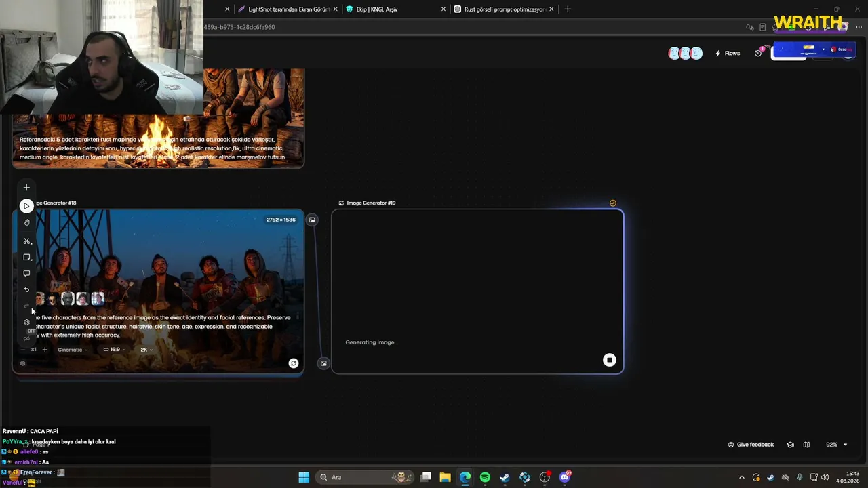Open canvas toolbar settings gear
This screenshot has height=488, width=868.
point(26,322)
